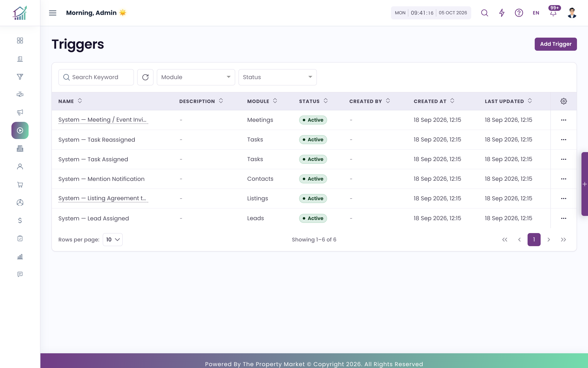
Task: Open table column settings gear
Action: (x=563, y=101)
